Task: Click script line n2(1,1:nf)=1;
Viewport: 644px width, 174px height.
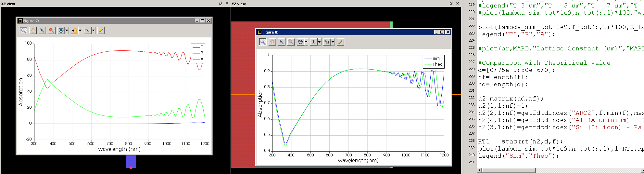Action: click(503, 106)
